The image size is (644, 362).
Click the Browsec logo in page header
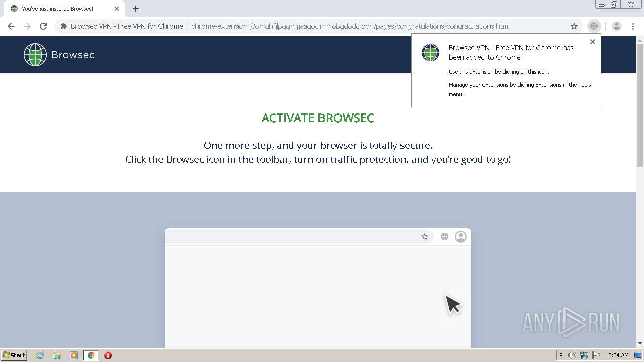(x=35, y=55)
